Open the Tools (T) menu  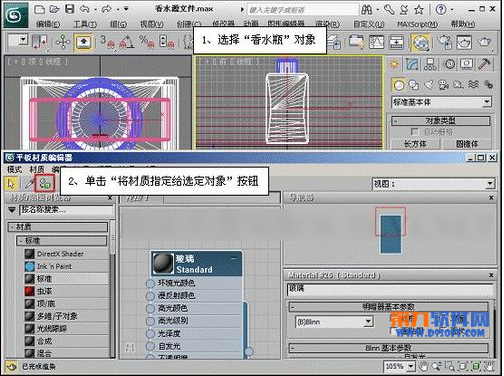(x=85, y=24)
